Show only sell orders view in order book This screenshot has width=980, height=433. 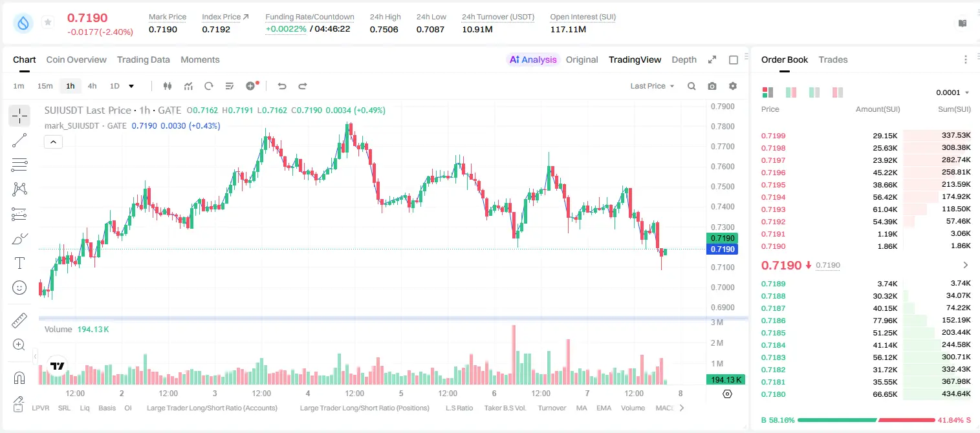pos(838,92)
